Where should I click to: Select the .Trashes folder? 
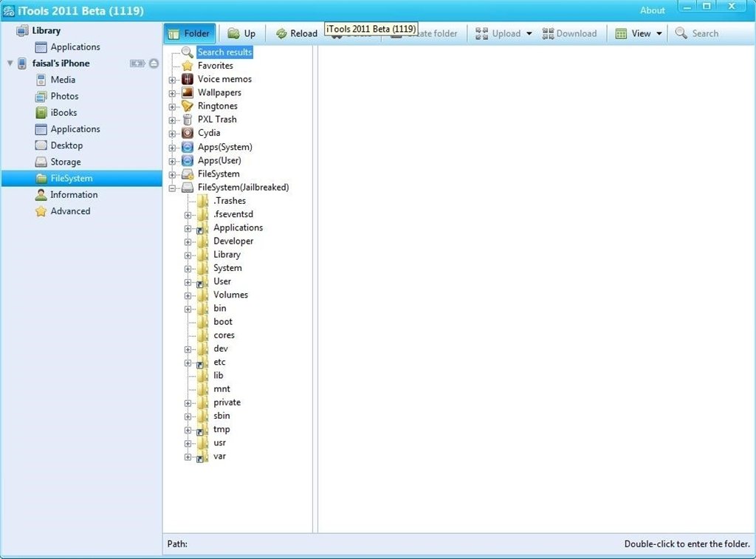(x=230, y=201)
